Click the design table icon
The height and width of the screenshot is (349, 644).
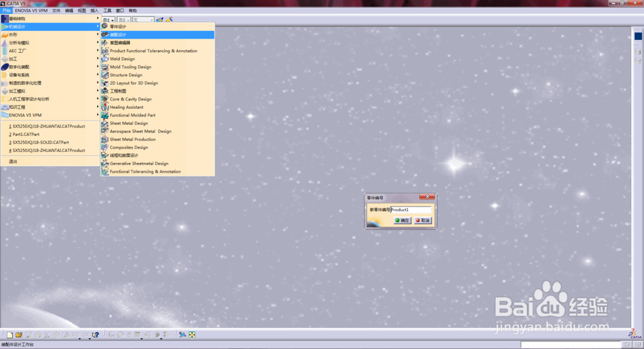point(138,335)
